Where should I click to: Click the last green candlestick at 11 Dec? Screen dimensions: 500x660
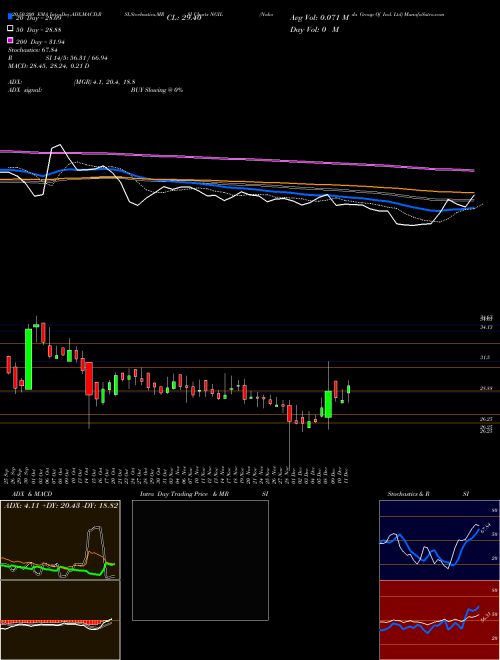pyautogui.click(x=348, y=389)
